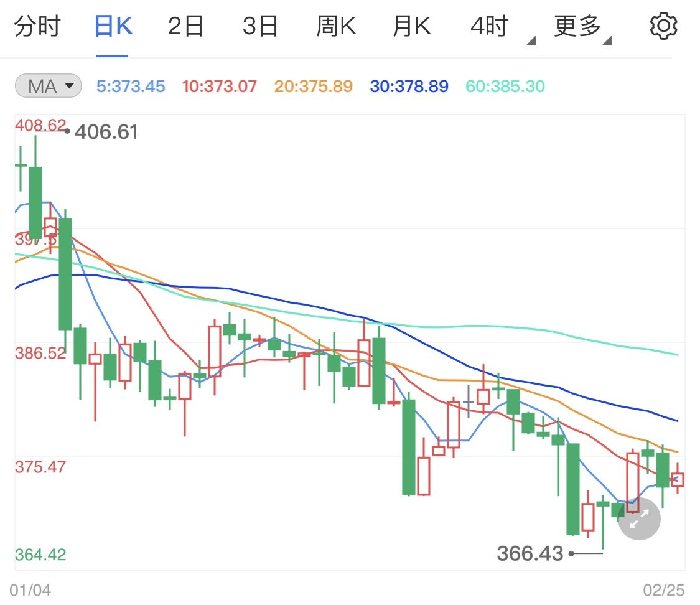Viewport: 700px width, 605px height.
Task: Click the high price label 406.61
Action: [106, 132]
